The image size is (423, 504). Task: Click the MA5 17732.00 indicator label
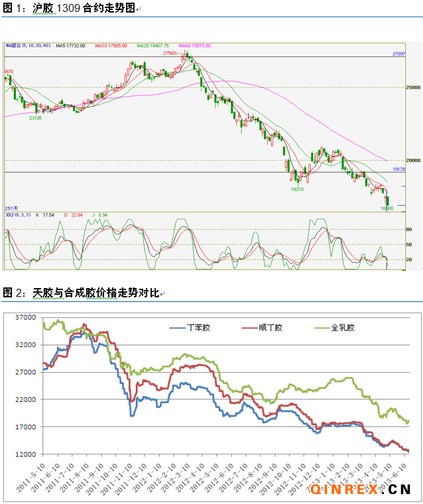coord(71,46)
